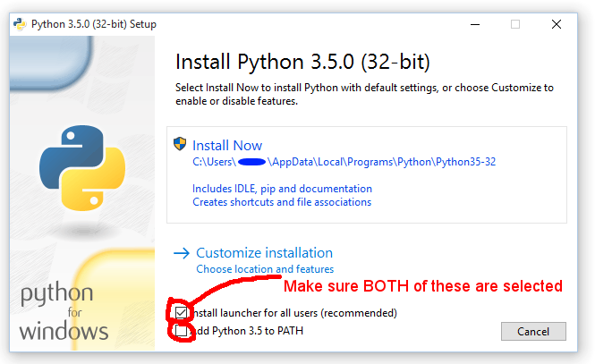Screen dimensions: 595x364
Task: Open Customize installation option
Action: [264, 253]
